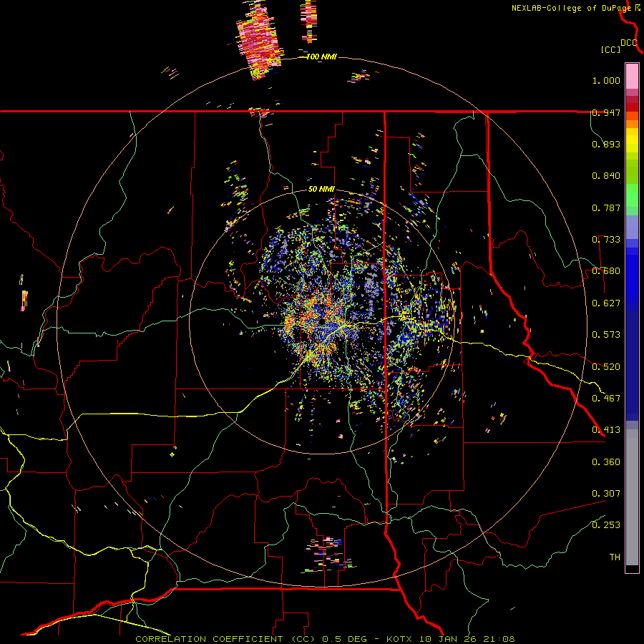Click the 0.467 legend value

tap(606, 399)
